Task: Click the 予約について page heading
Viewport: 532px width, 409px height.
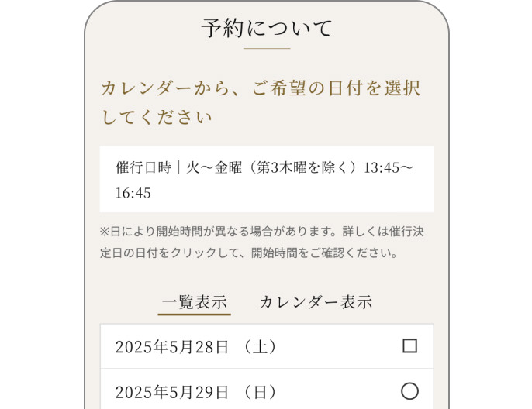Action: tap(266, 29)
